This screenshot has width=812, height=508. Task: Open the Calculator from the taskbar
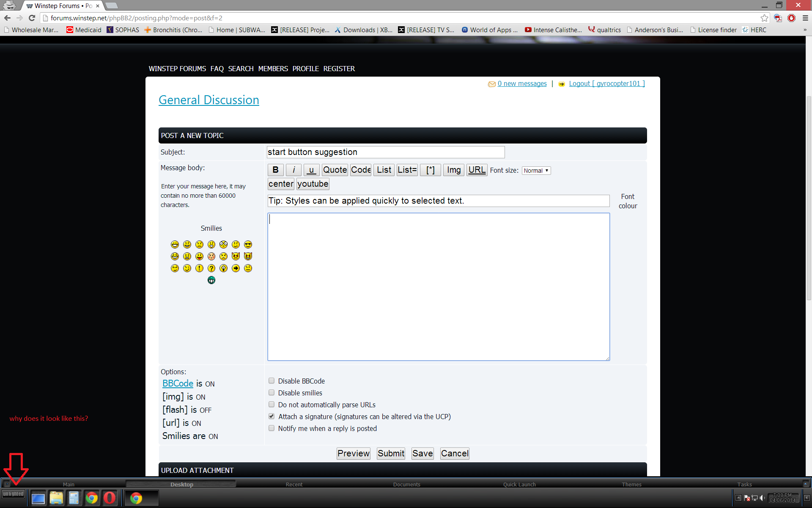74,498
